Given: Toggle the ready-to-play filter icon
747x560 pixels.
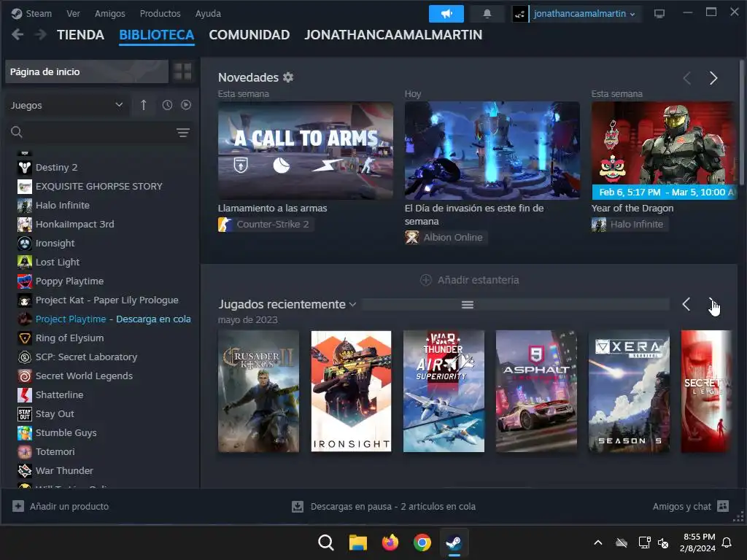Looking at the screenshot, I should point(186,105).
